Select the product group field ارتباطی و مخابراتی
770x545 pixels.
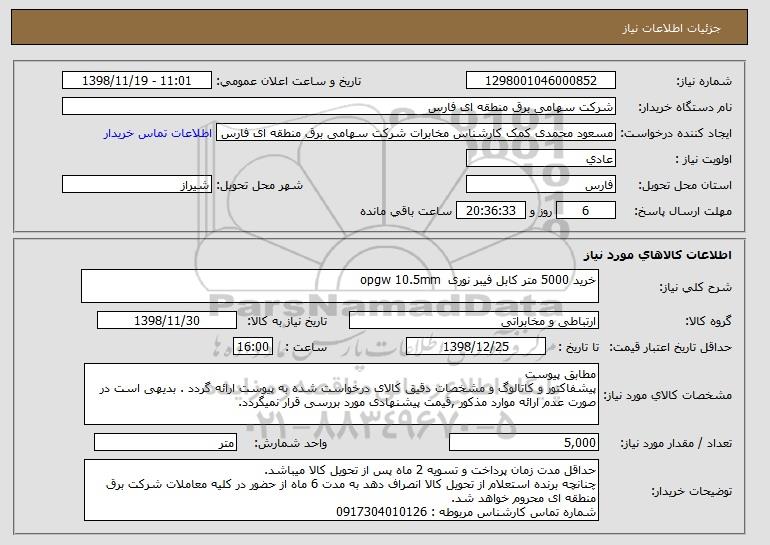[x=474, y=321]
